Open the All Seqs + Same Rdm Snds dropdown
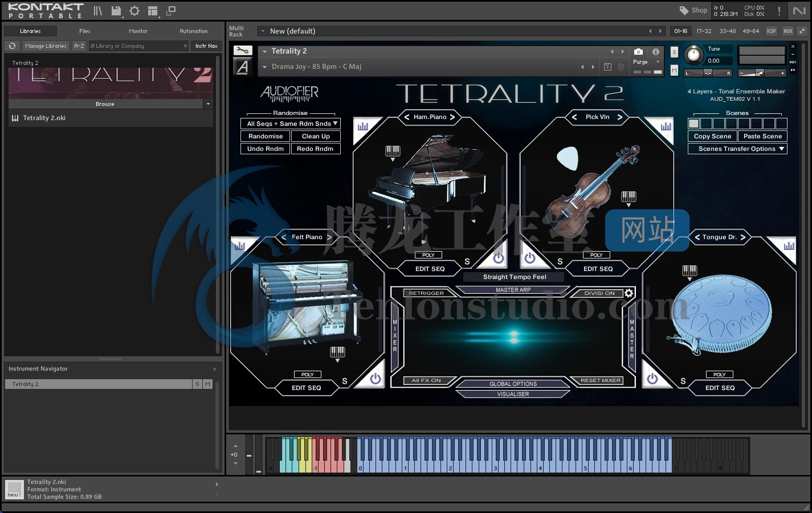This screenshot has height=513, width=812. click(291, 124)
